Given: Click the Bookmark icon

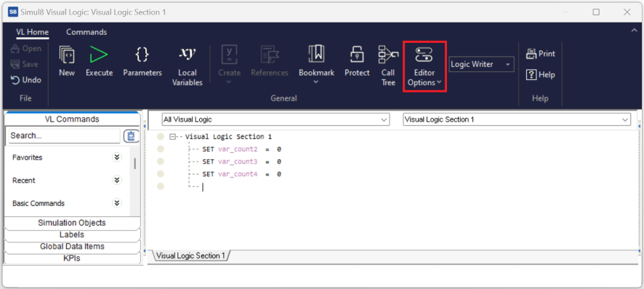Looking at the screenshot, I should 316,55.
